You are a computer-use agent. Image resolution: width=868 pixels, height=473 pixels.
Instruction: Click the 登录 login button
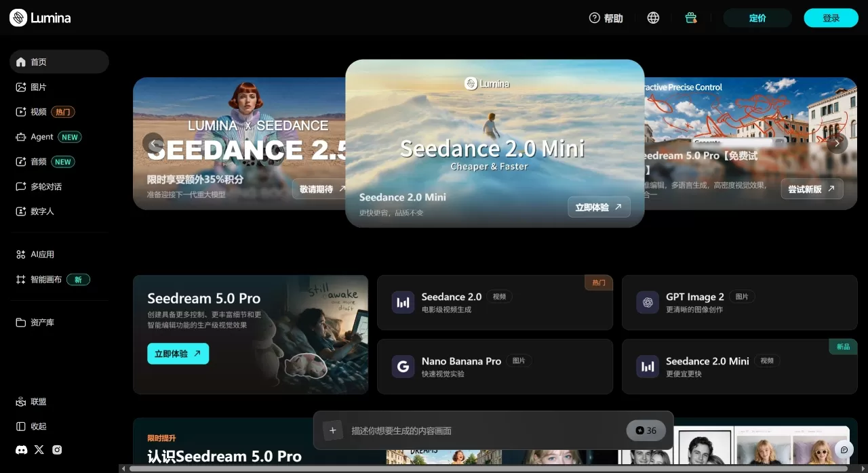tap(831, 18)
